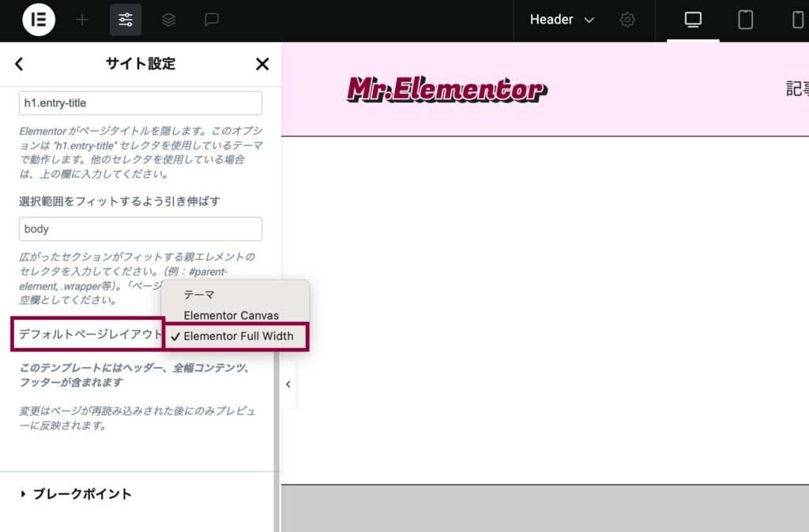Add element with plus icon

(82, 20)
